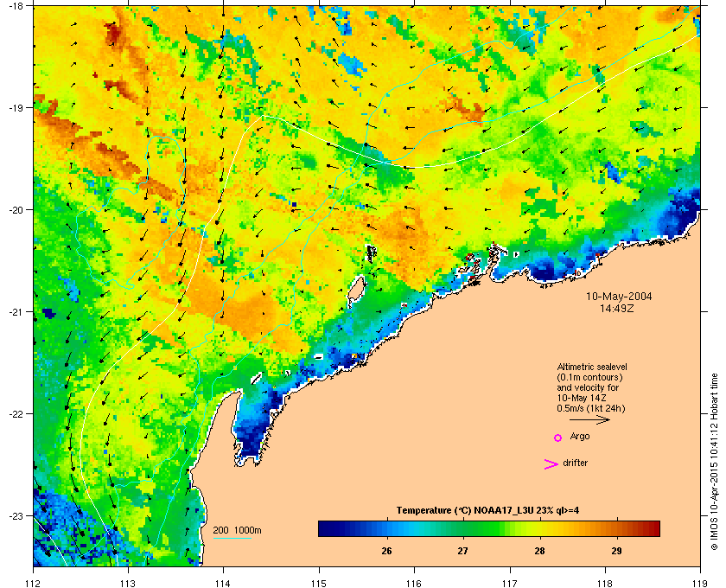This screenshot has height=588, width=726.
Task: Click the vertical IMOS copyright timestamp text
Action: tap(715, 463)
